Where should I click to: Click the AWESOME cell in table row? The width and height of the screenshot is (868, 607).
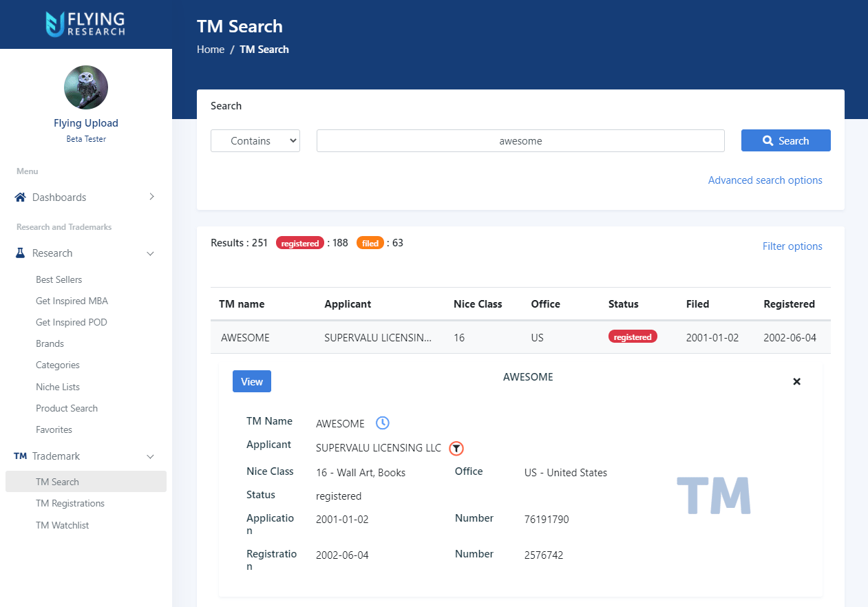click(x=245, y=338)
